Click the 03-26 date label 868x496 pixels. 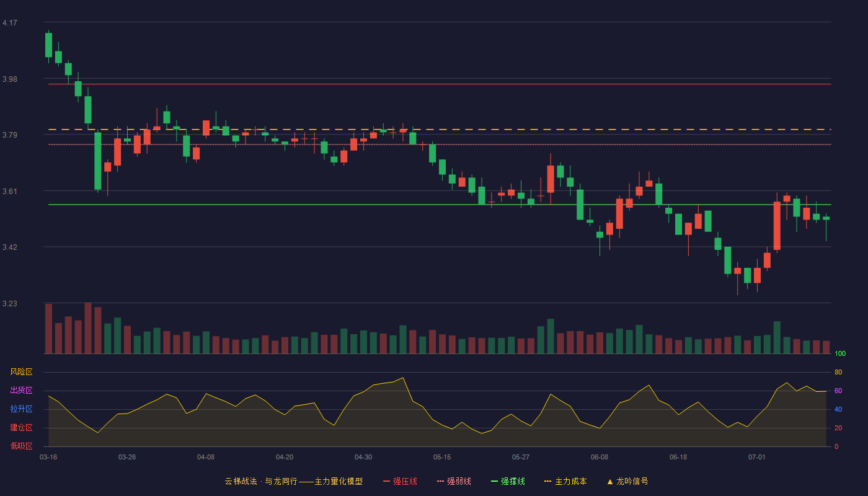click(x=127, y=457)
